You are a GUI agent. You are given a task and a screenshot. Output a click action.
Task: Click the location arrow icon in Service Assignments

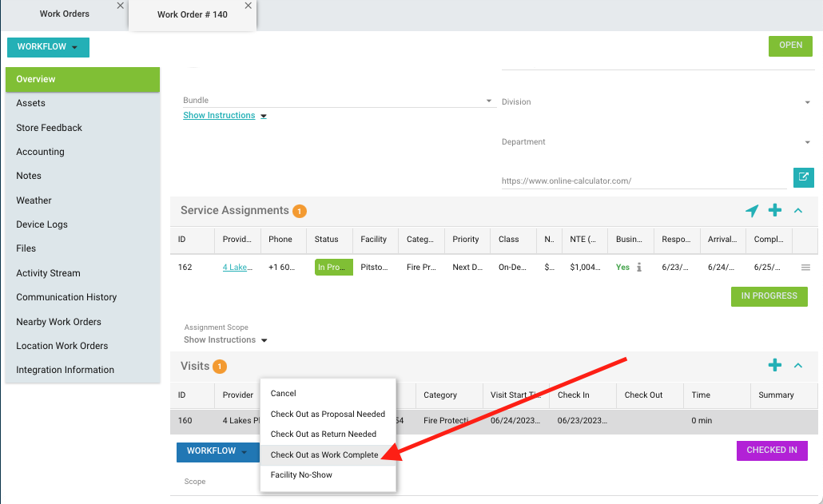[752, 211]
